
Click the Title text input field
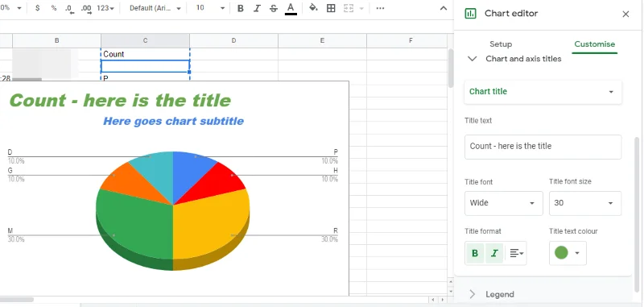pyautogui.click(x=543, y=147)
